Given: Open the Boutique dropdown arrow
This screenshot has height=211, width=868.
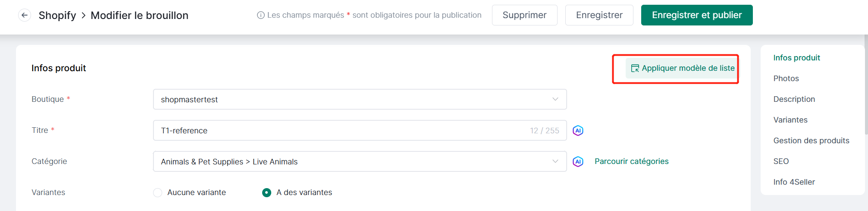Looking at the screenshot, I should (x=555, y=99).
